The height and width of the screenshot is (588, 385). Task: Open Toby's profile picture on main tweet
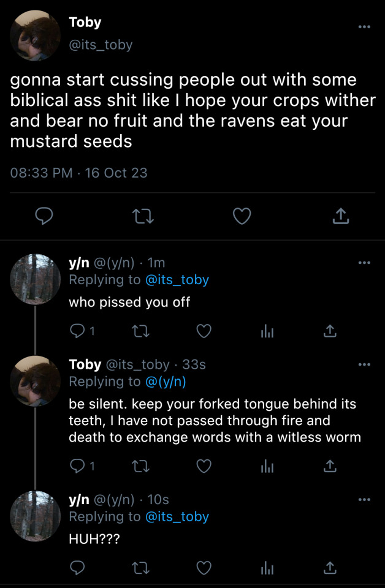click(35, 35)
